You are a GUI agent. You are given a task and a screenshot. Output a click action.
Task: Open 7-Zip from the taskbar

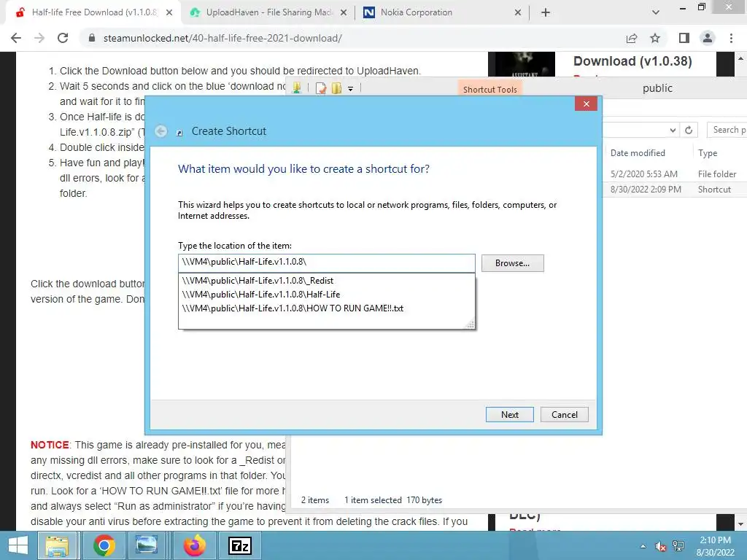pyautogui.click(x=240, y=545)
